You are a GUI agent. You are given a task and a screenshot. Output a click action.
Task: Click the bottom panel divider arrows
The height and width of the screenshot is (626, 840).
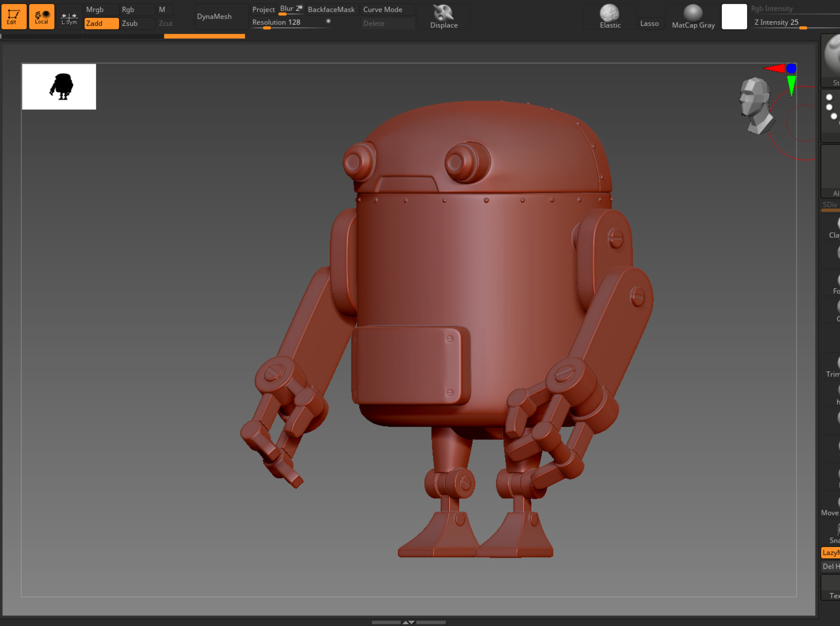click(409, 622)
